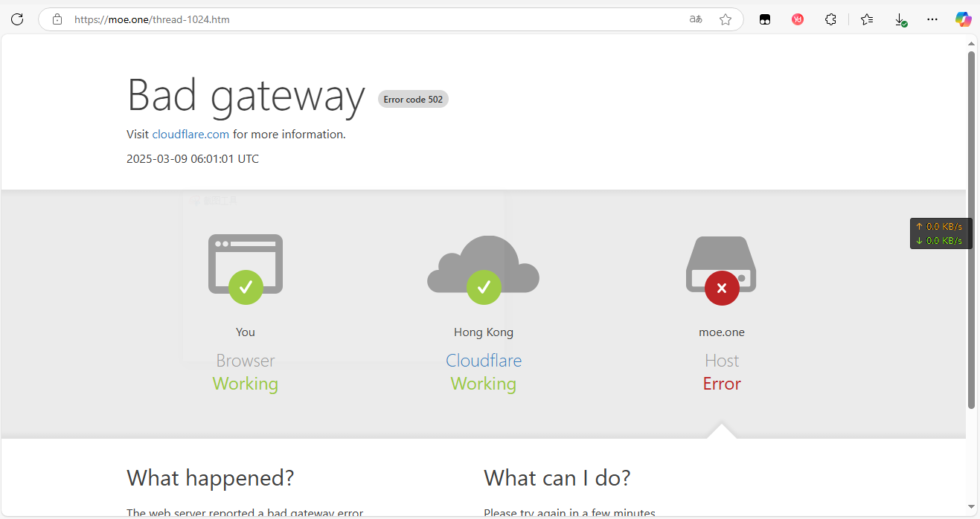Screen dimensions: 980x519
Task: Click the gray 'Browser' label
Action: 246,361
